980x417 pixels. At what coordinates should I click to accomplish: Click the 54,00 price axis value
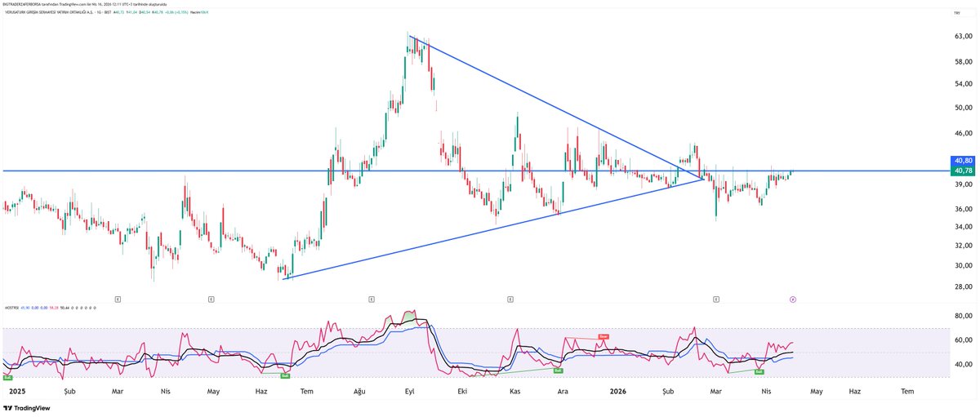[963, 84]
